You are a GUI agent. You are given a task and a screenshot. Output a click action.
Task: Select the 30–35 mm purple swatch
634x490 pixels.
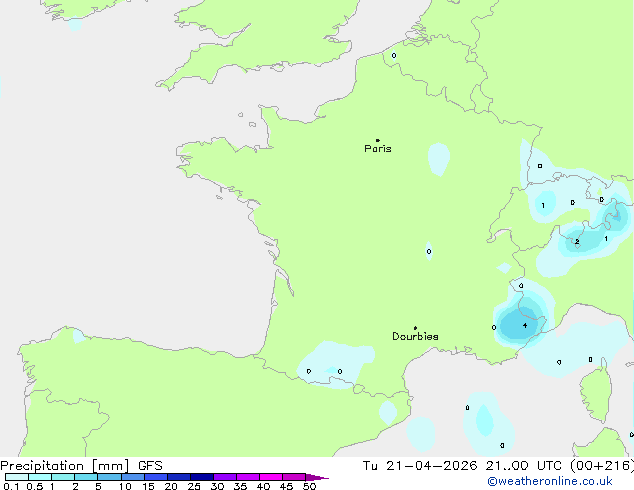(225, 477)
